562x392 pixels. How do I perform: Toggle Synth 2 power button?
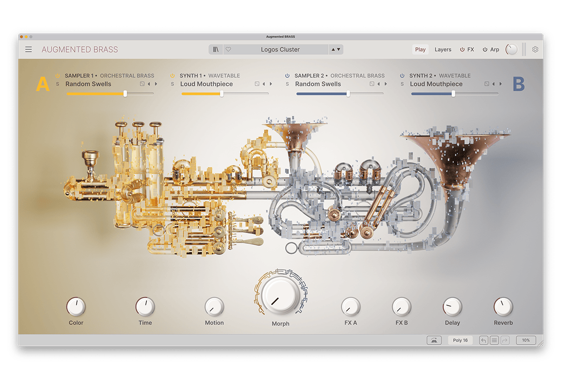[x=402, y=75]
